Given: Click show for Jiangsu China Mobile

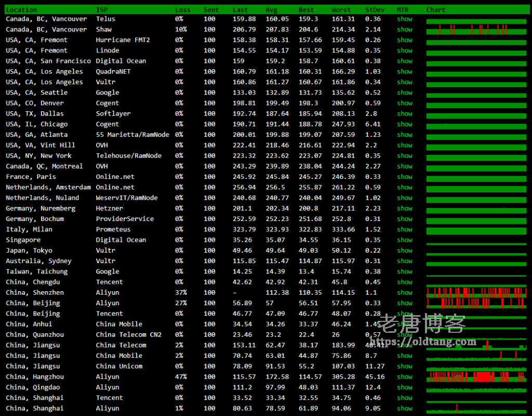Looking at the screenshot, I should point(404,356).
